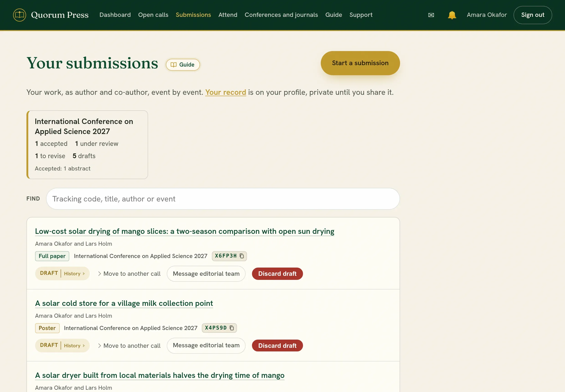Click the '5 drafts' count

click(x=84, y=156)
